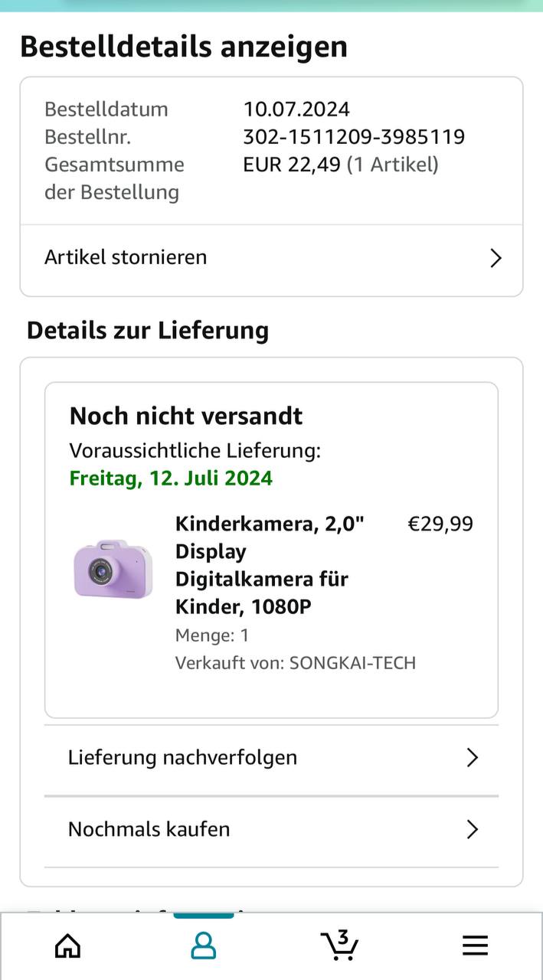Tap the Home icon in bottom navigation
The image size is (543, 980).
tap(68, 946)
